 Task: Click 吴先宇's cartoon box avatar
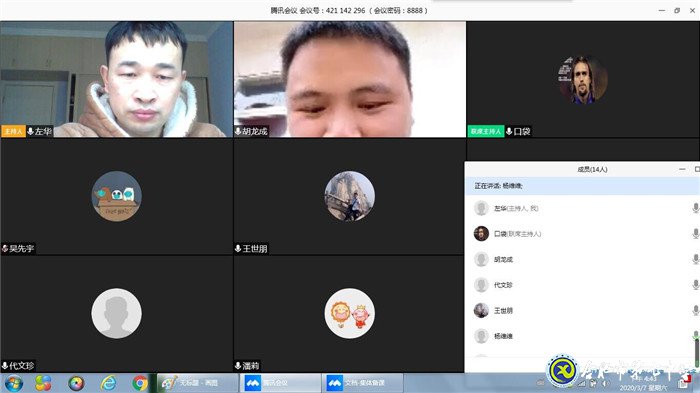coord(117,196)
